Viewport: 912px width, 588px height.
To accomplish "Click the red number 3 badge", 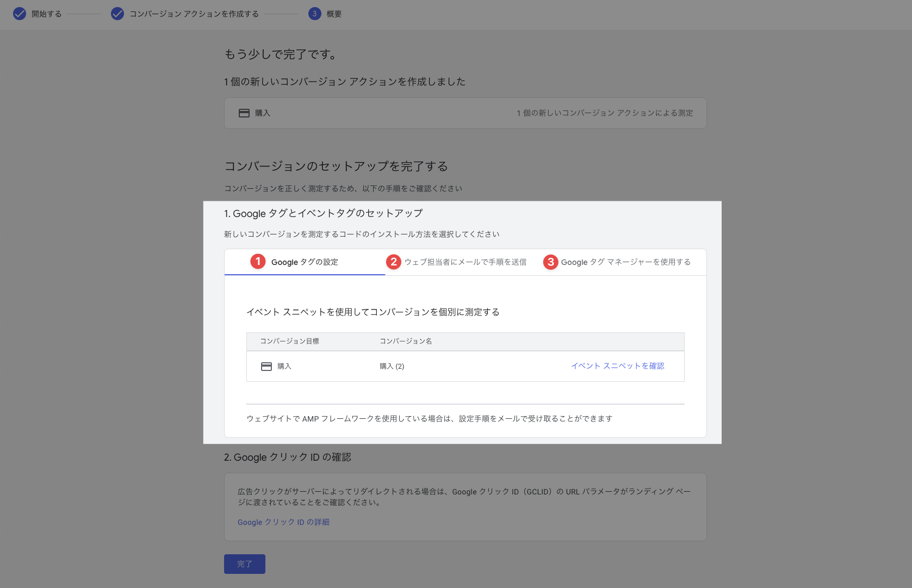I will point(550,262).
